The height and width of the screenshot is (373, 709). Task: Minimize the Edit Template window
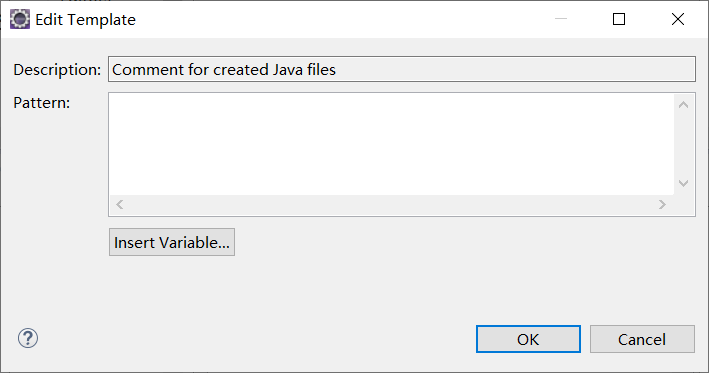click(561, 19)
